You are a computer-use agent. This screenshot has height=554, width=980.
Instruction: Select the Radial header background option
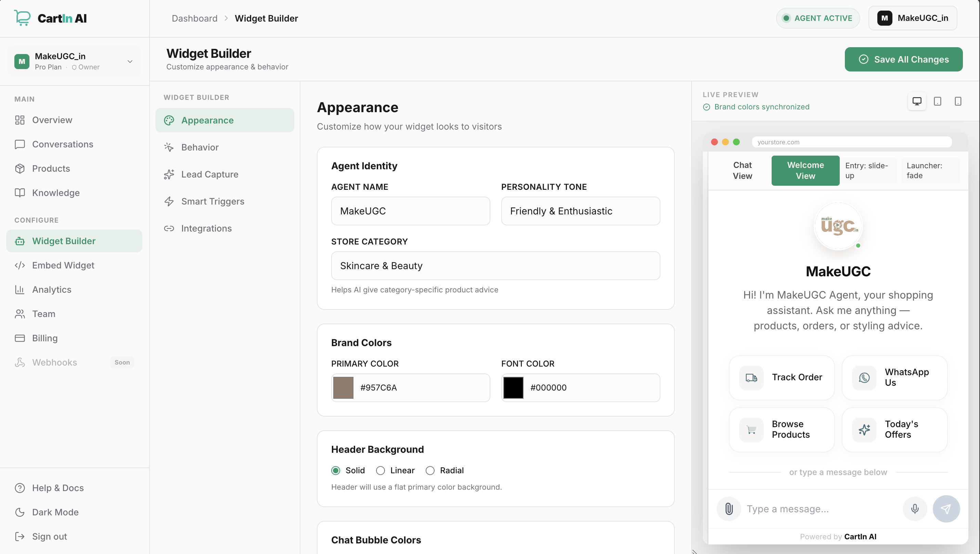(430, 471)
